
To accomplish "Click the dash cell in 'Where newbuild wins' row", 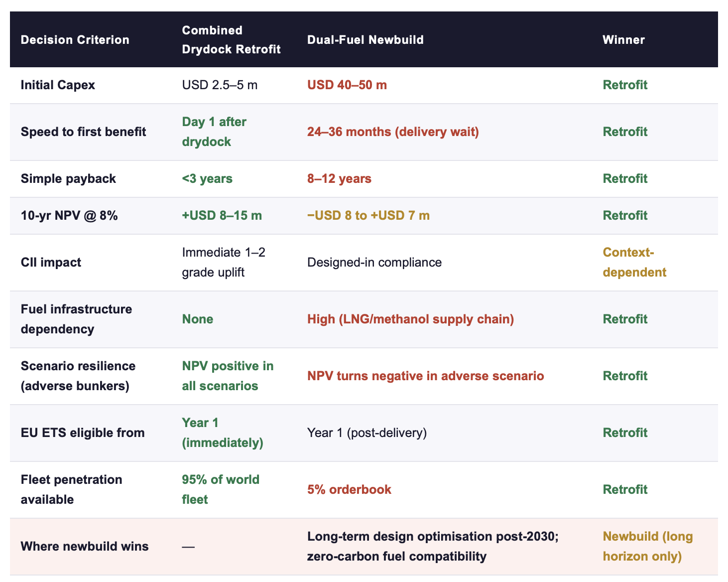I will (188, 546).
